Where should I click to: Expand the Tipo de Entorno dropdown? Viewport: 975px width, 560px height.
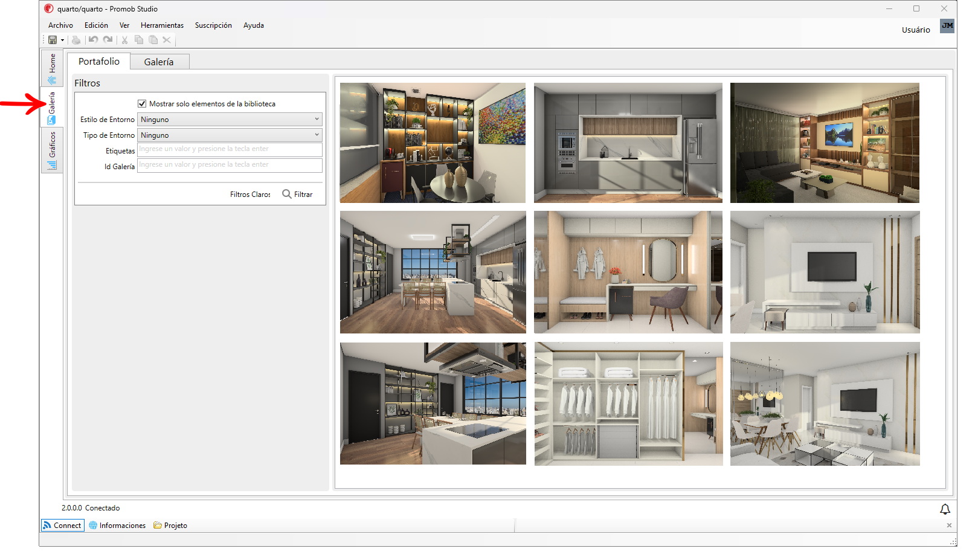[x=230, y=135]
